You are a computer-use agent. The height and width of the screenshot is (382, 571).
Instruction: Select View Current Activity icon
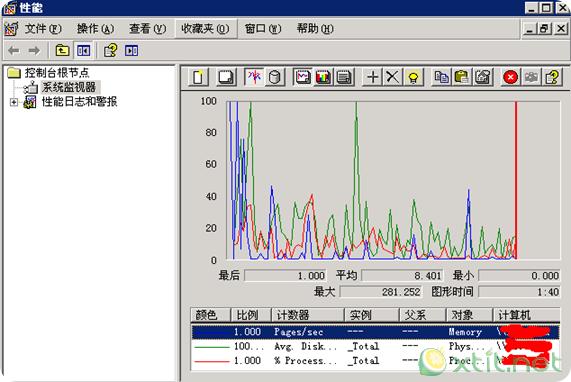pos(254,77)
